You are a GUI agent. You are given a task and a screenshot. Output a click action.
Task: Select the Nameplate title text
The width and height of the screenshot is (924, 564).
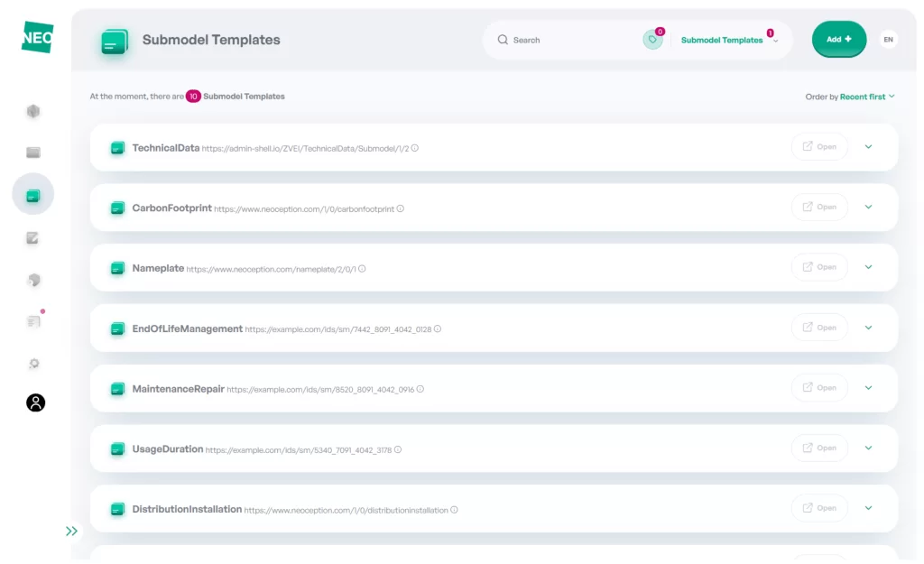pyautogui.click(x=158, y=268)
